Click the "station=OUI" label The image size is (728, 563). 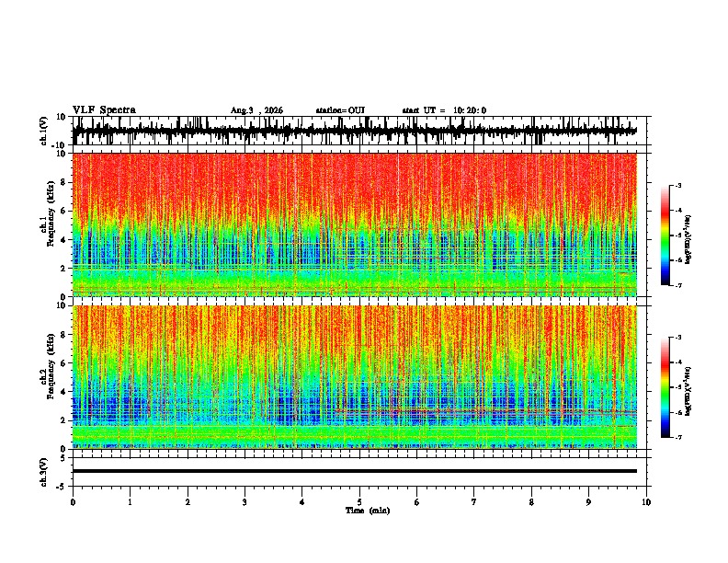(340, 110)
